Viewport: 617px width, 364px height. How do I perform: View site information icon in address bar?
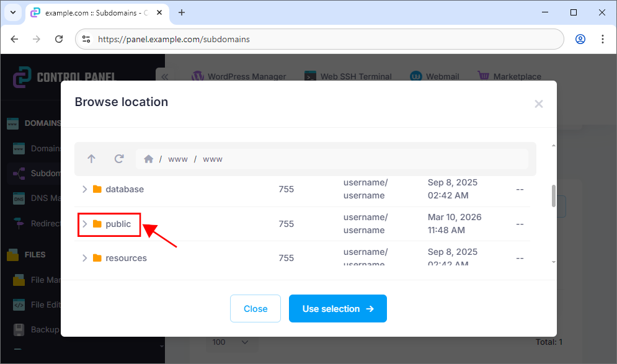pyautogui.click(x=86, y=39)
